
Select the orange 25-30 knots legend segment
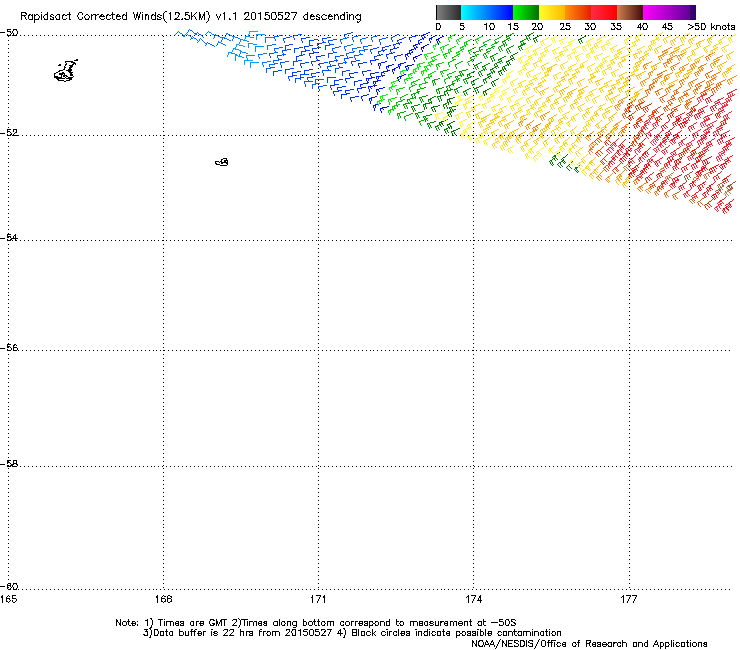(578, 12)
